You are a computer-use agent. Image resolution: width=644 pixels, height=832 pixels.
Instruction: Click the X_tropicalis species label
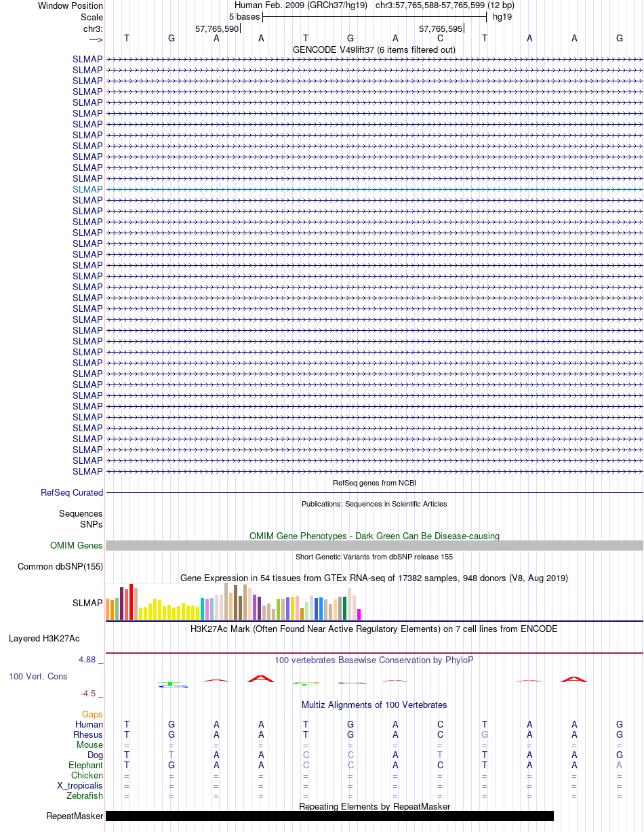80,785
